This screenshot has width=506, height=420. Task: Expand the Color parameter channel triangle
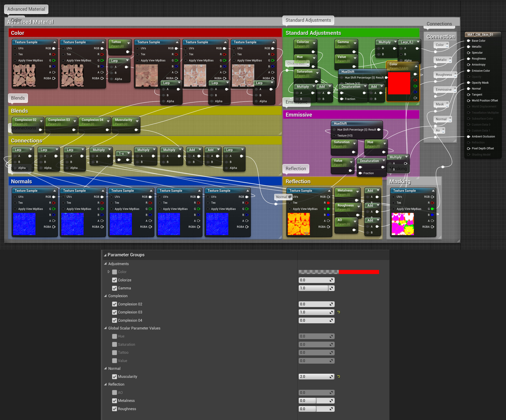point(109,272)
